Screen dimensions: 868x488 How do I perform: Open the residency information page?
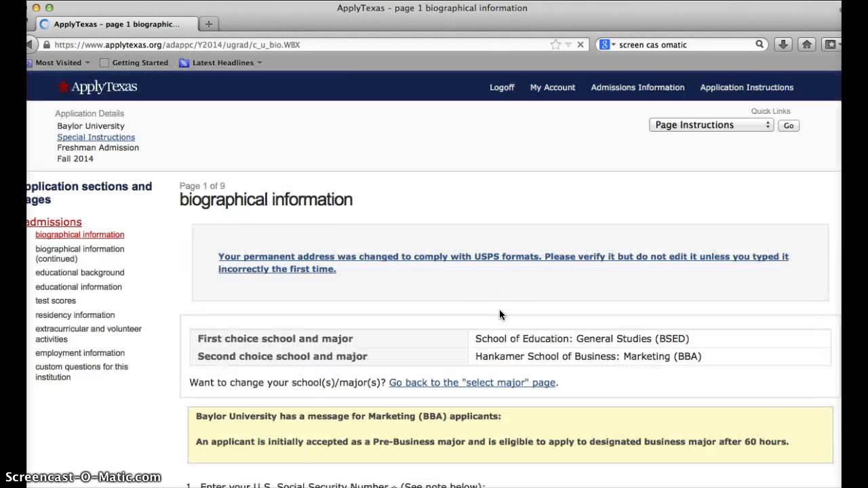pyautogui.click(x=75, y=315)
